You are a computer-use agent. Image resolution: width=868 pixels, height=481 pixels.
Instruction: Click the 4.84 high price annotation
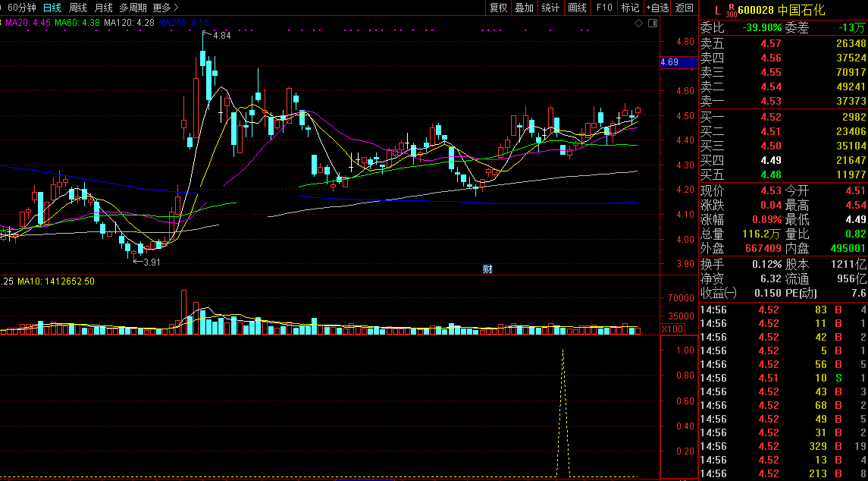coord(221,35)
